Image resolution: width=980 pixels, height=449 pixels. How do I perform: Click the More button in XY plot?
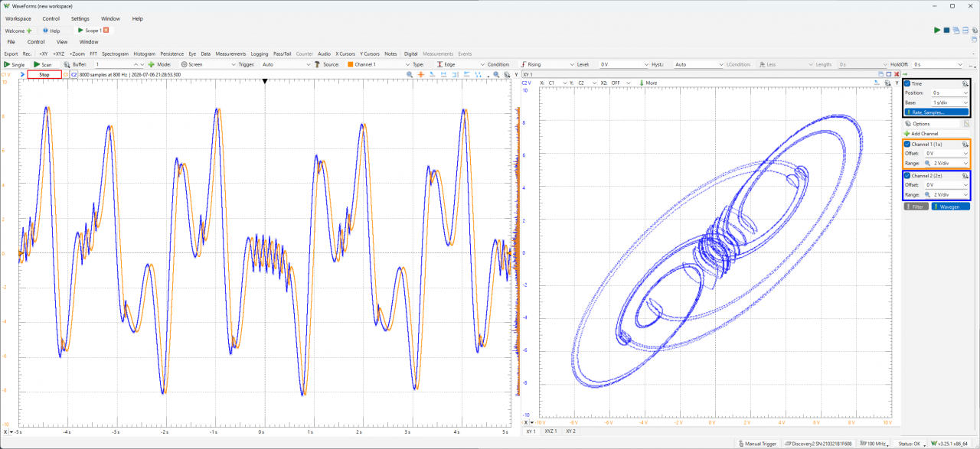click(x=647, y=83)
